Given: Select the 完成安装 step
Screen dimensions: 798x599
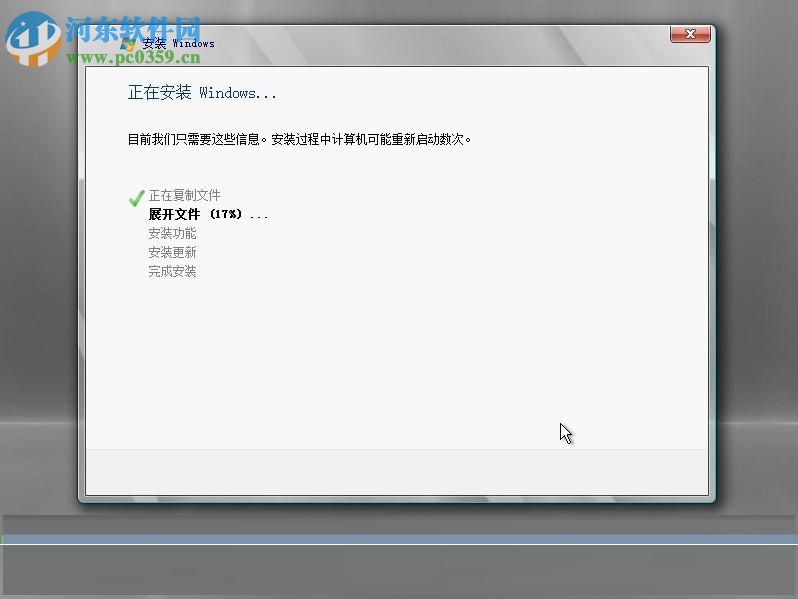Looking at the screenshot, I should click(172, 271).
